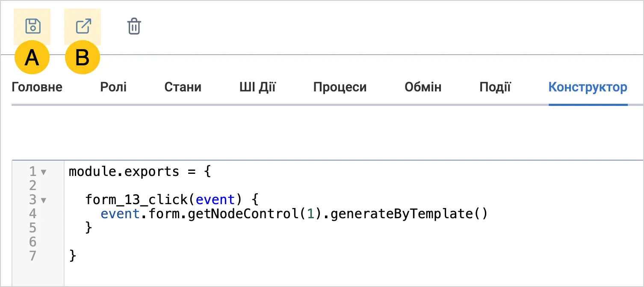
Task: Click the save floppy disk icon
Action: (32, 26)
